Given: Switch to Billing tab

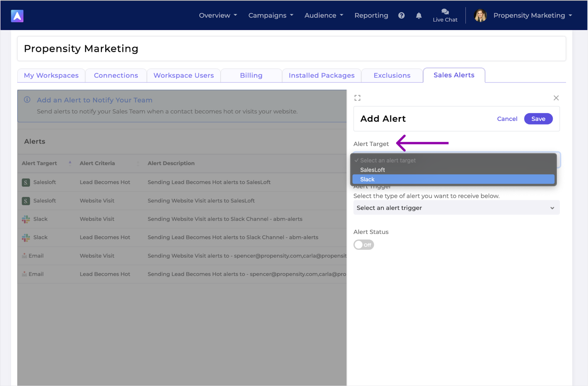Looking at the screenshot, I should click(251, 75).
